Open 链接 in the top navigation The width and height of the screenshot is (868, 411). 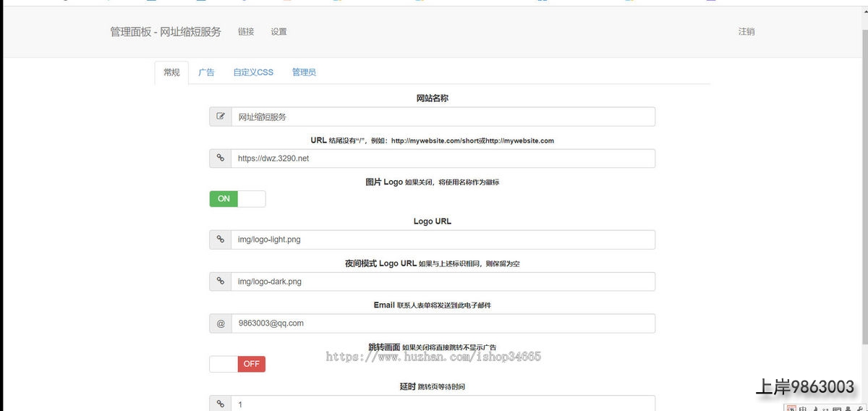246,32
